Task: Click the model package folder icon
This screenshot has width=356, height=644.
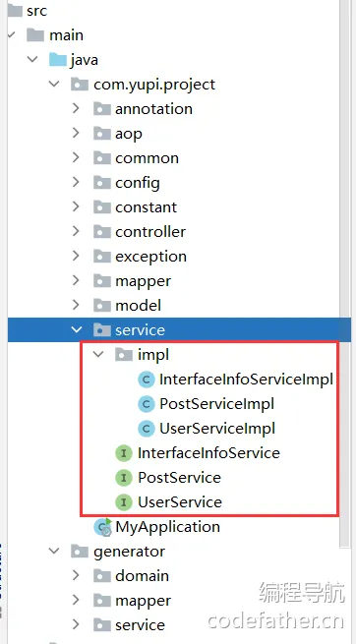Action: (102, 305)
